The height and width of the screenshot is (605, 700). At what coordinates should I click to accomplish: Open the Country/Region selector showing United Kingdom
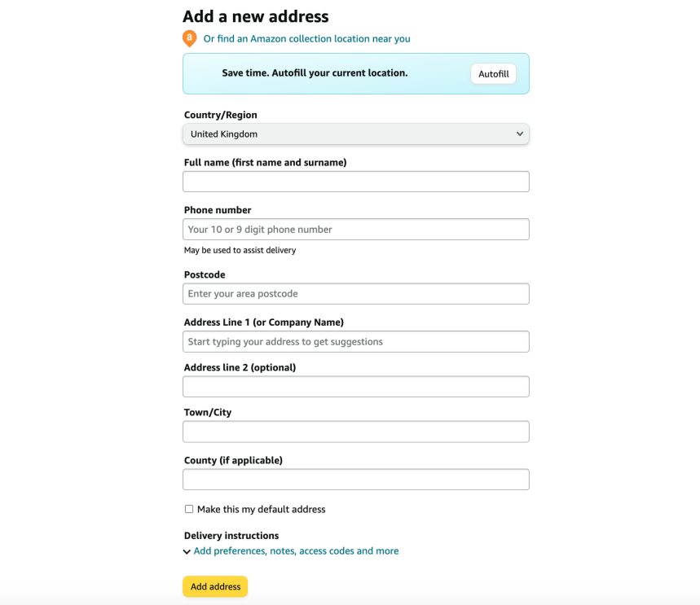pyautogui.click(x=355, y=134)
